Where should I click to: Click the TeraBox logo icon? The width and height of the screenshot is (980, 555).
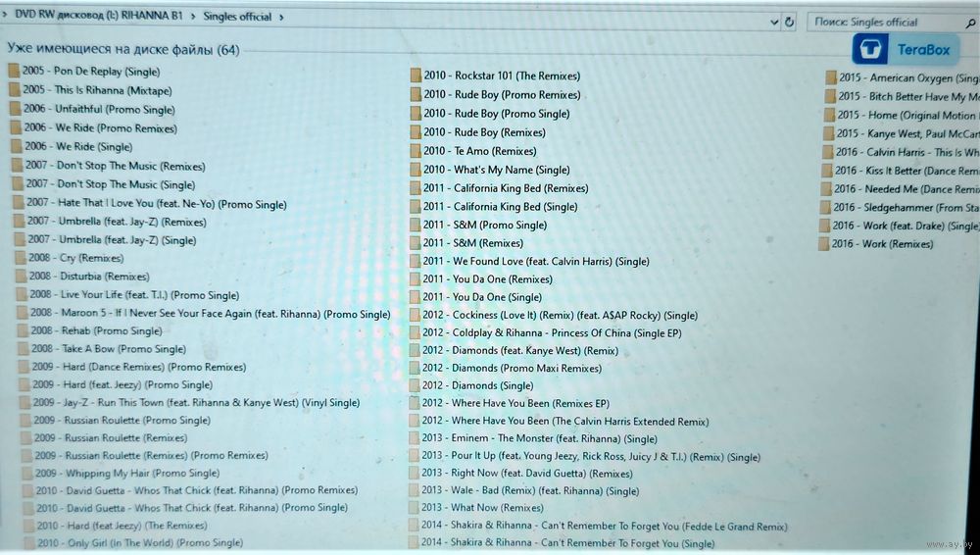869,50
